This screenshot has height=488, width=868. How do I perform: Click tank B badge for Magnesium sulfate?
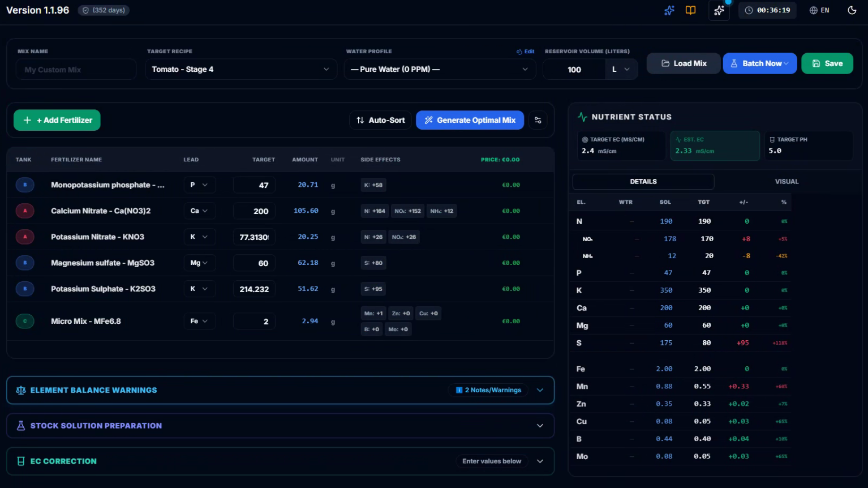tap(25, 263)
